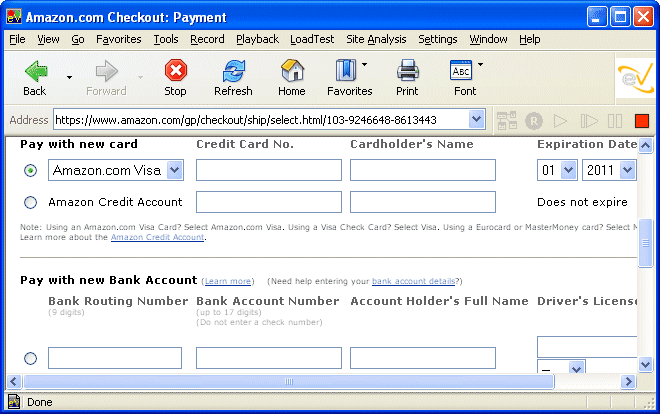Go to Home page icon

click(292, 70)
